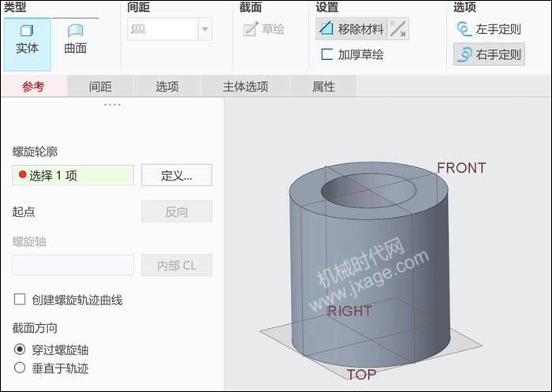The height and width of the screenshot is (392, 552).
Task: Select the 穿过螺旋轴 radio button
Action: click(20, 349)
